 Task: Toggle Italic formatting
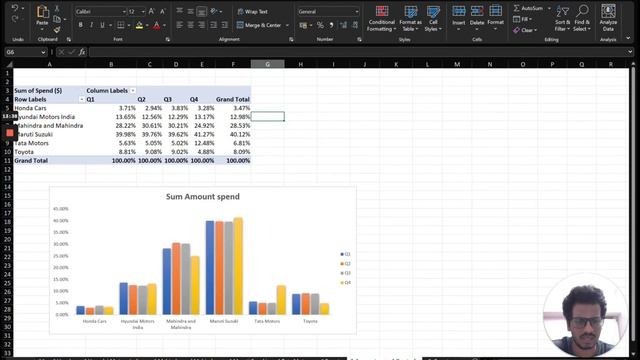pos(91,25)
